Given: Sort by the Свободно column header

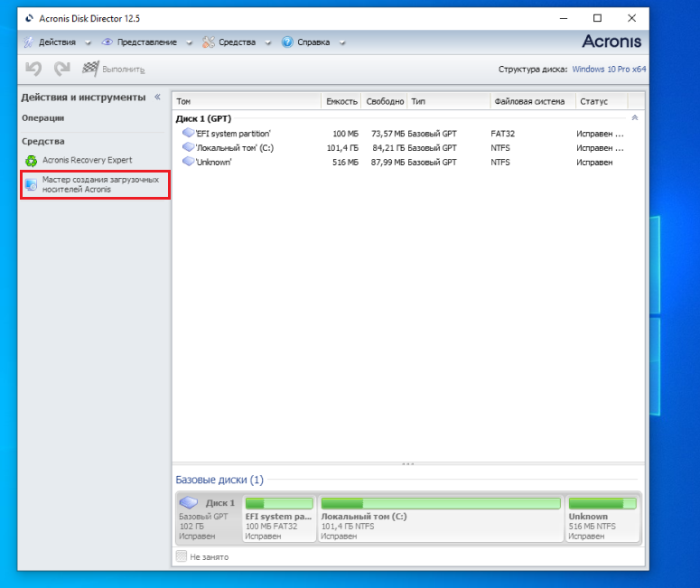Looking at the screenshot, I should 385,101.
